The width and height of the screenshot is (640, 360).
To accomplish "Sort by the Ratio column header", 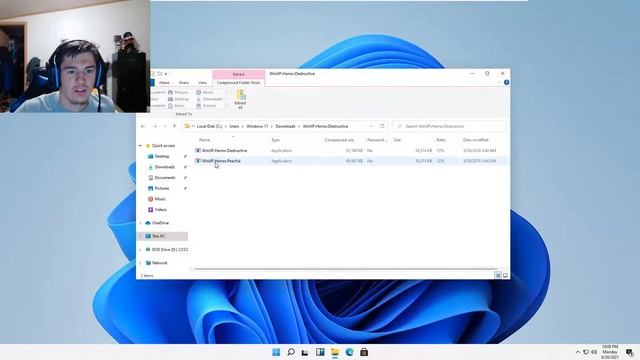I will pos(441,140).
